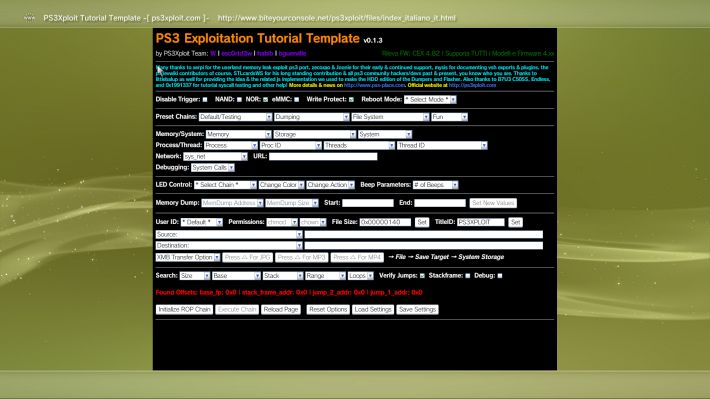Click the Load Settings button
Image resolution: width=710 pixels, height=399 pixels.
click(x=373, y=309)
